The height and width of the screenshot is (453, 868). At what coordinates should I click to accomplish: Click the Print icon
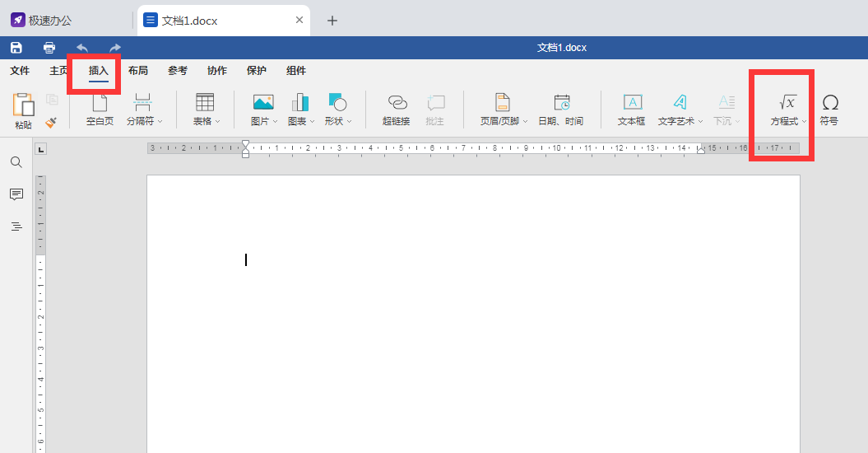[49, 48]
